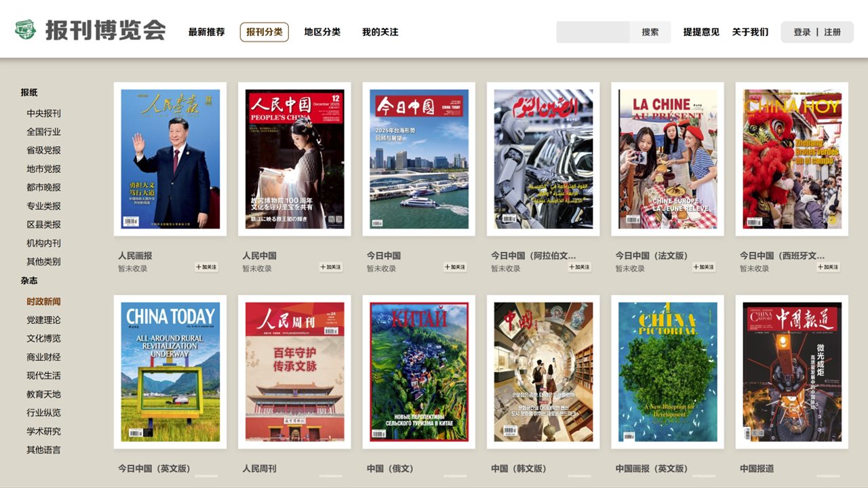This screenshot has height=488, width=868.
Task: Select 党建理论 magazine category
Action: 44,320
